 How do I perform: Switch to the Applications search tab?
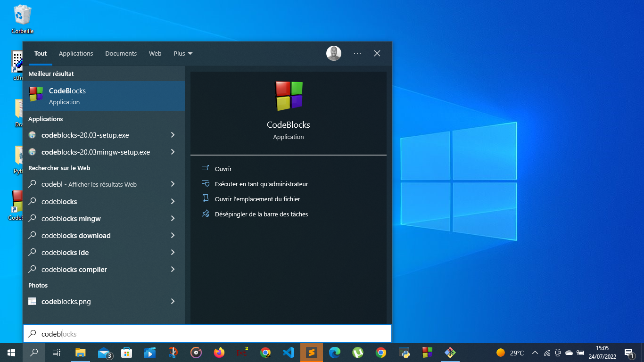76,53
